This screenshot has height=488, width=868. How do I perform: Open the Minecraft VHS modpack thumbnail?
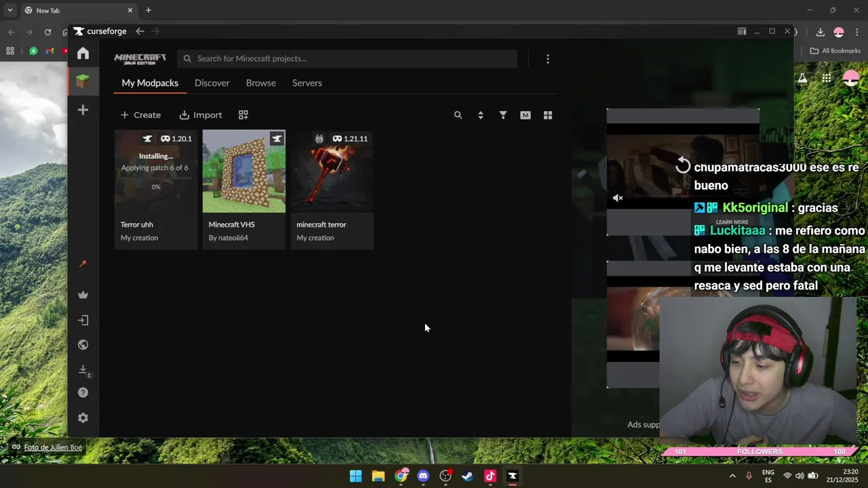[244, 171]
